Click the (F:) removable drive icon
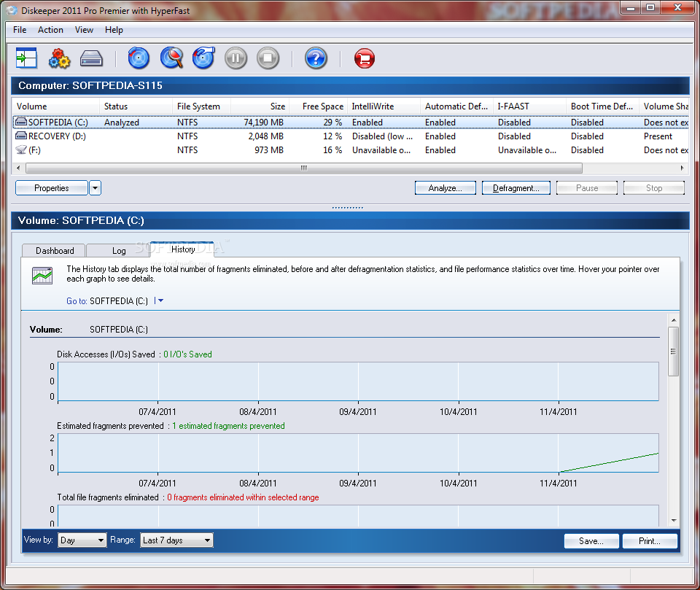 click(x=21, y=150)
